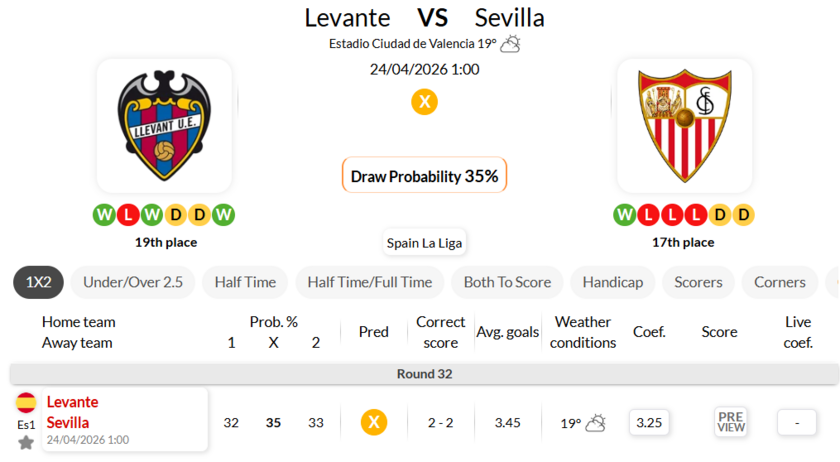Click the live coefficient dash box
The height and width of the screenshot is (462, 840).
click(797, 423)
